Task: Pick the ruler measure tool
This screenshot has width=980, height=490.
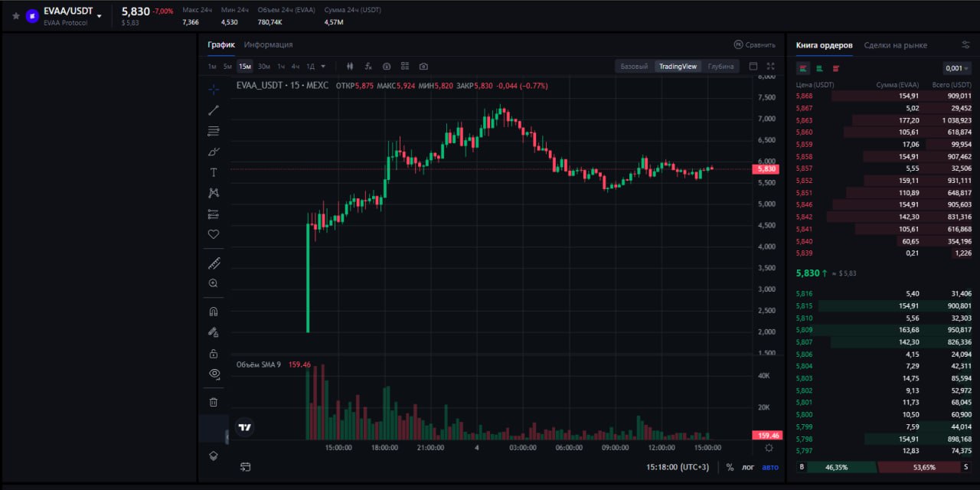Action: pos(214,263)
